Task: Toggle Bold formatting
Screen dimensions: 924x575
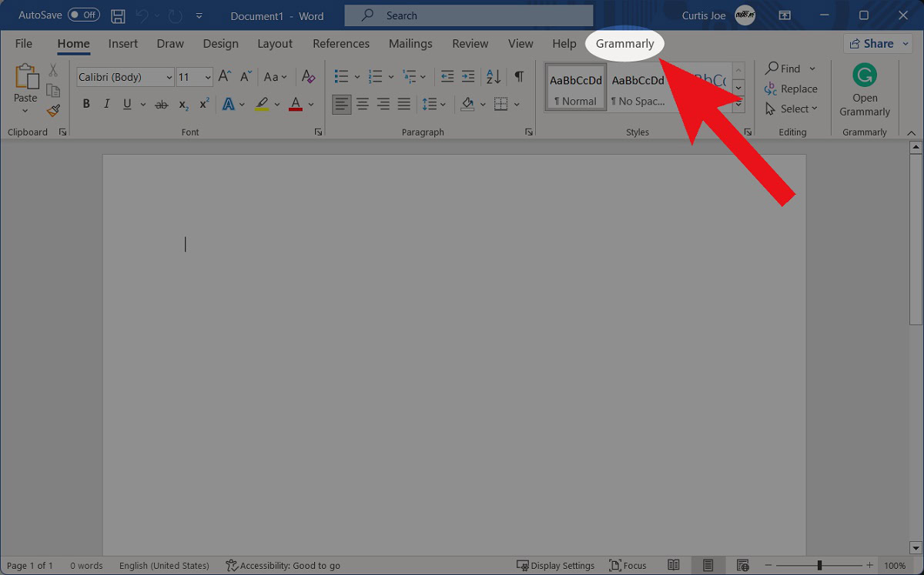Action: pyautogui.click(x=86, y=104)
